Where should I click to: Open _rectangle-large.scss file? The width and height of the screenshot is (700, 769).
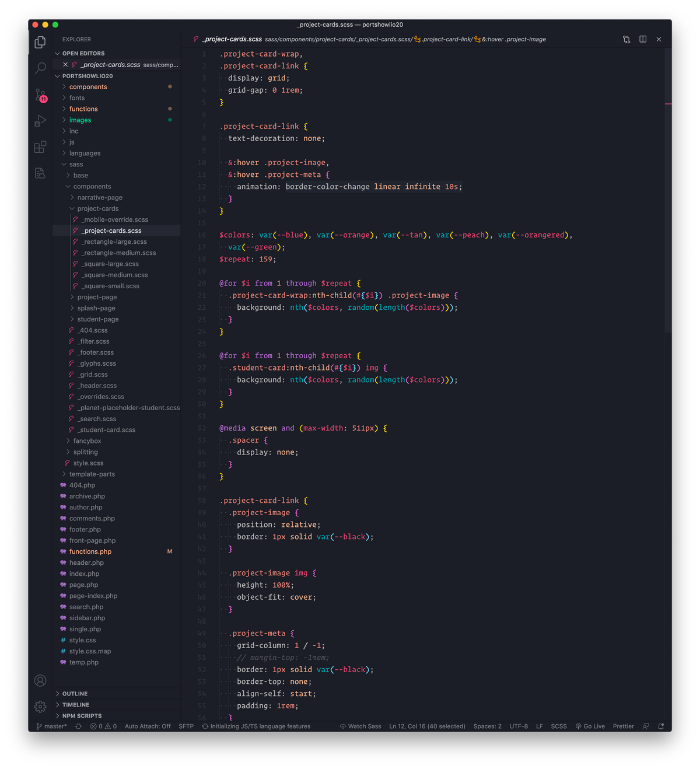coord(117,242)
